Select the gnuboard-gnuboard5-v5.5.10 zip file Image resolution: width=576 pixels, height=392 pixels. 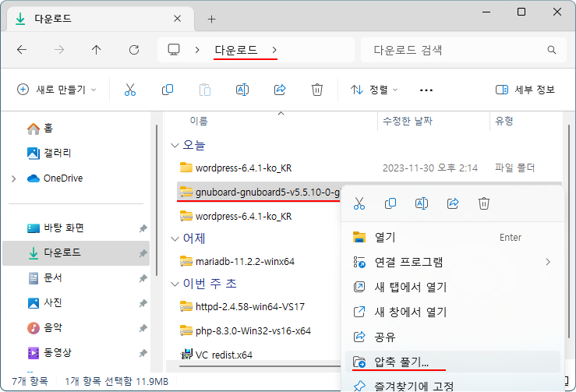[260, 192]
